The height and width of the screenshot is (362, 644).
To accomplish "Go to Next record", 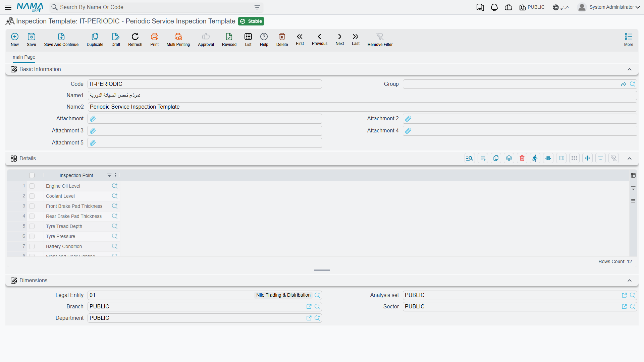I will (340, 39).
